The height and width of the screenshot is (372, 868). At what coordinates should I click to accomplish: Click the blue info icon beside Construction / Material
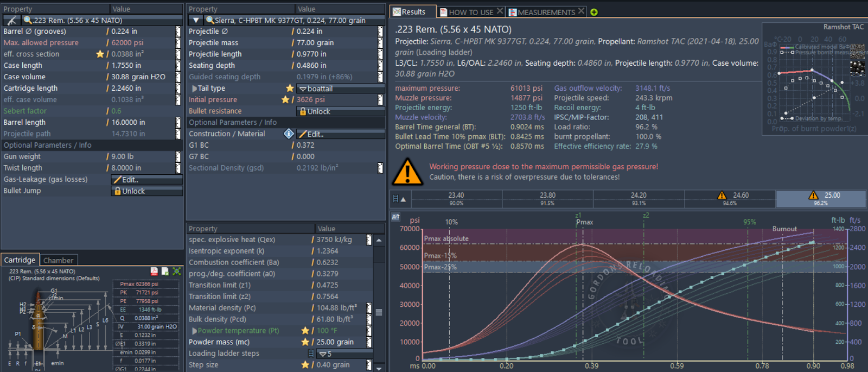tap(289, 134)
